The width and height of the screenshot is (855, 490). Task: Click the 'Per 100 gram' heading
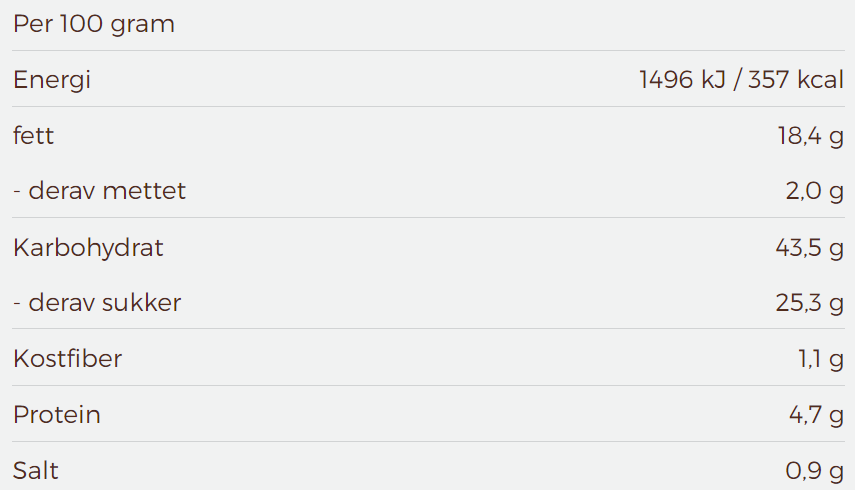tap(94, 25)
